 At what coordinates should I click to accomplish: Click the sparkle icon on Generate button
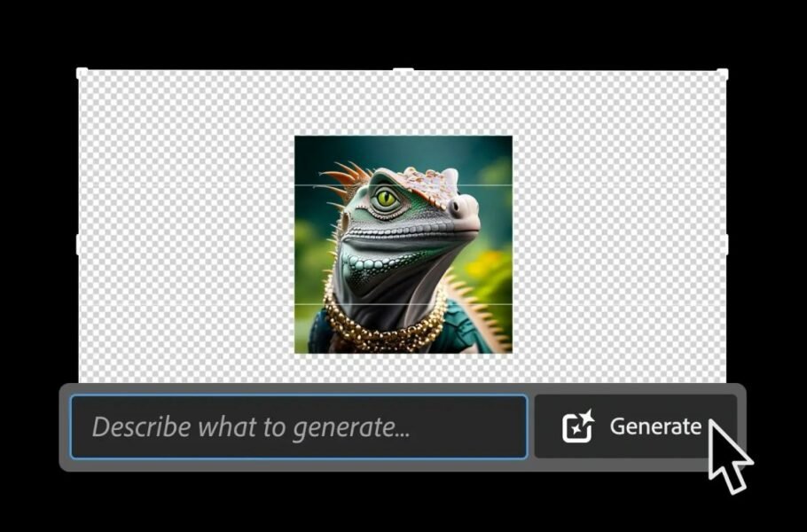tap(578, 426)
